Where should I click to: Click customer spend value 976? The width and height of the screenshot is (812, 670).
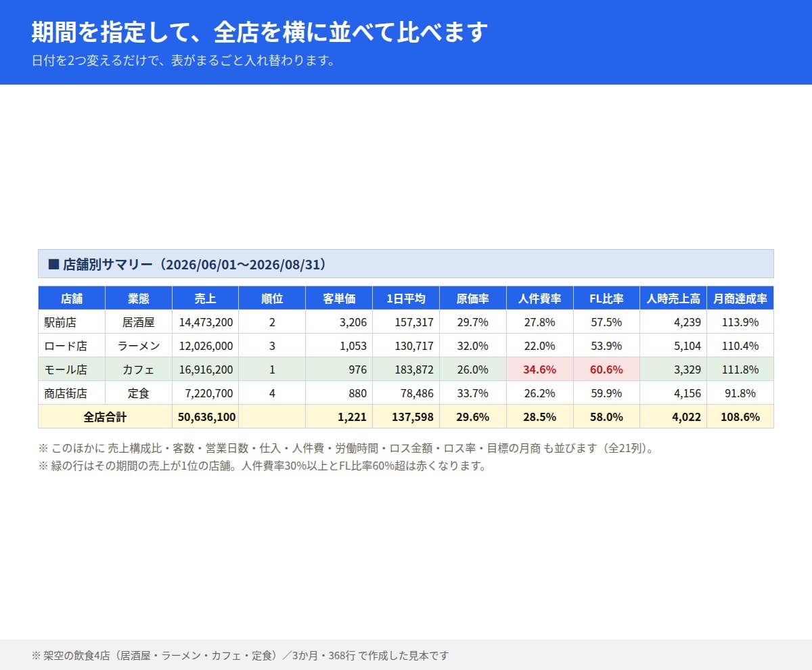coord(339,370)
